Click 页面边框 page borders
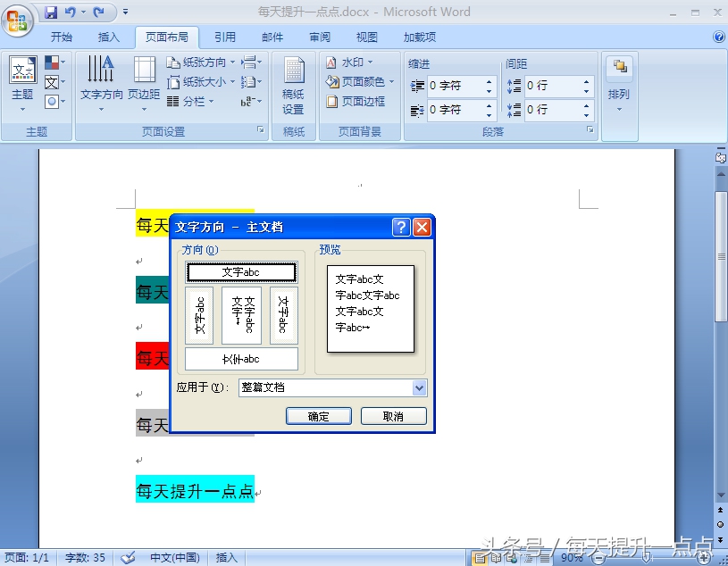The width and height of the screenshot is (728, 566). pos(356,101)
